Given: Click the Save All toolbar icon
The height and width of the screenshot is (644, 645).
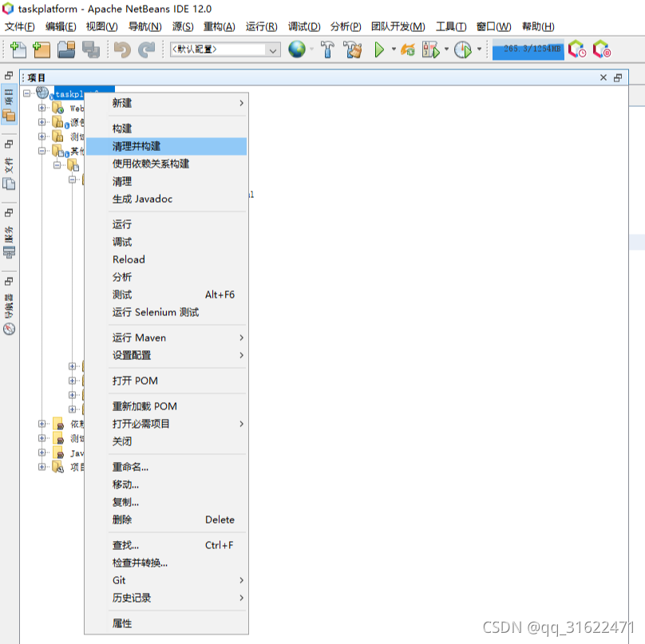Looking at the screenshot, I should point(90,49).
